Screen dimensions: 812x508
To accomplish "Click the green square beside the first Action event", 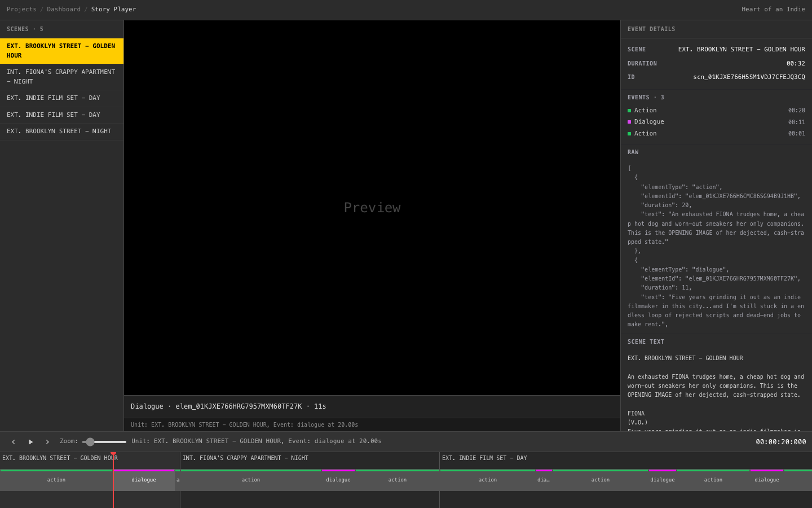I will click(x=630, y=110).
